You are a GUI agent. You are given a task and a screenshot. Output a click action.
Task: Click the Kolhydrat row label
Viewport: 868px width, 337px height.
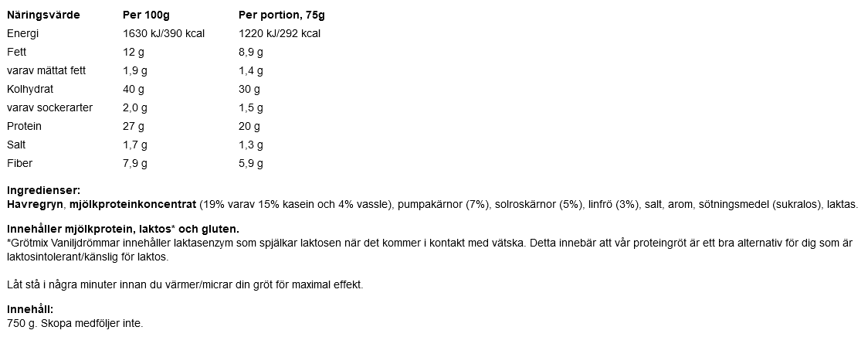(x=30, y=89)
